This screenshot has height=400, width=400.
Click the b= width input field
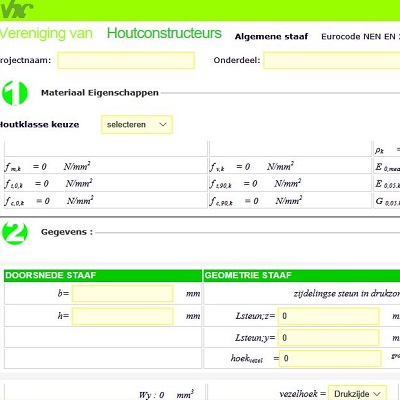pos(122,293)
